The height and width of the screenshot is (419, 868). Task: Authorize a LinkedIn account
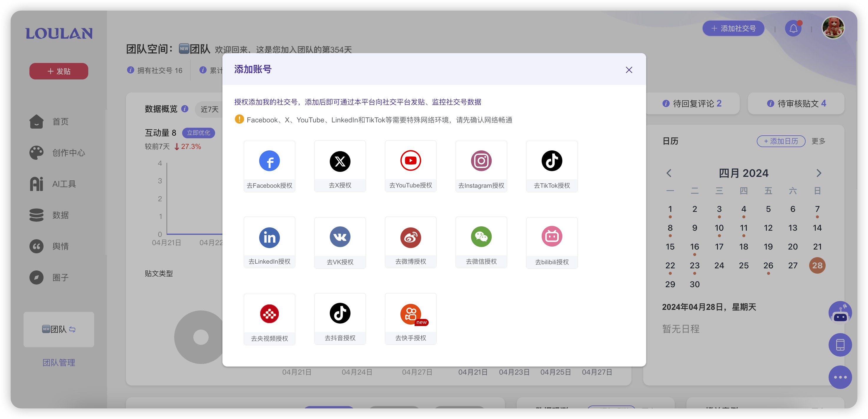pos(269,243)
